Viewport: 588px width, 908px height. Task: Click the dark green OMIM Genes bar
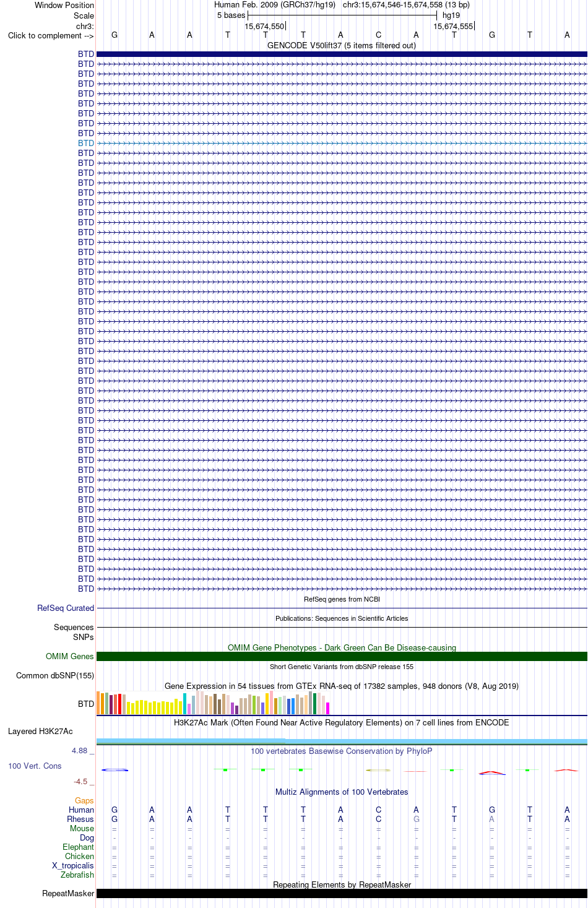(x=342, y=656)
